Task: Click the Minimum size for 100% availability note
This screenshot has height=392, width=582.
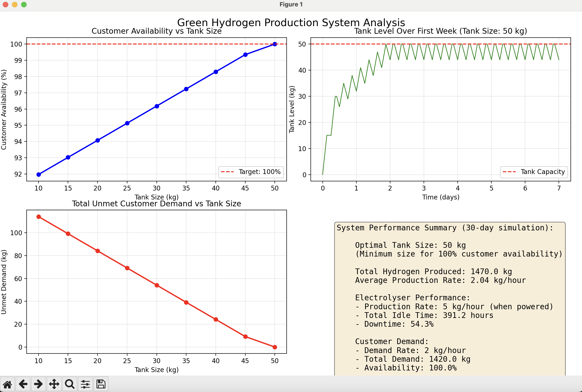Action: (x=459, y=254)
